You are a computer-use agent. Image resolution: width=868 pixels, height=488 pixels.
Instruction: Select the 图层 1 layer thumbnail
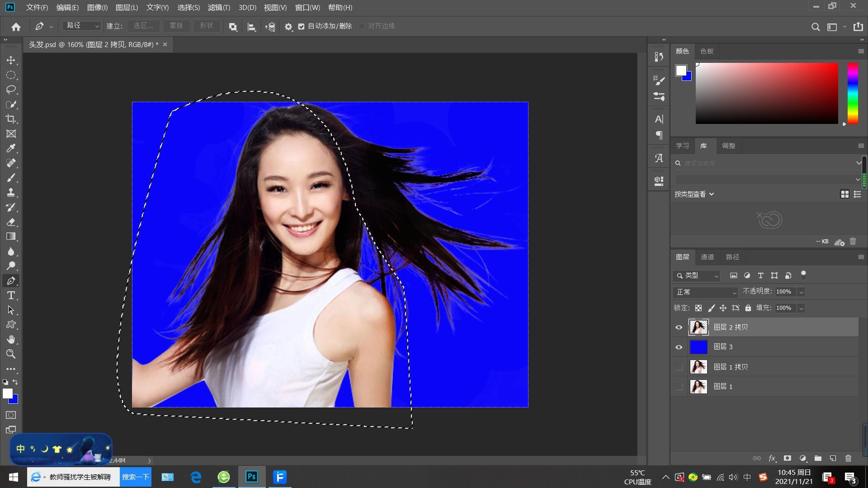coord(698,387)
